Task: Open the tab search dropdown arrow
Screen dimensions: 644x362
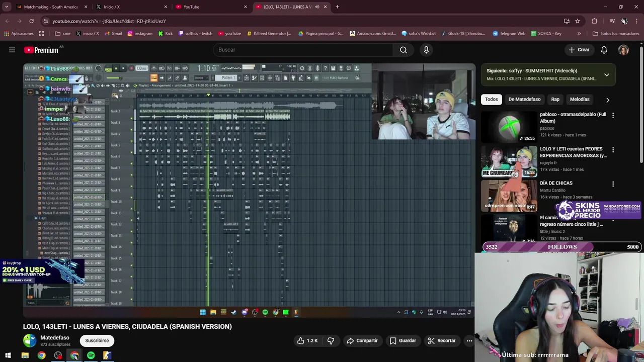Action: pyautogui.click(x=7, y=7)
